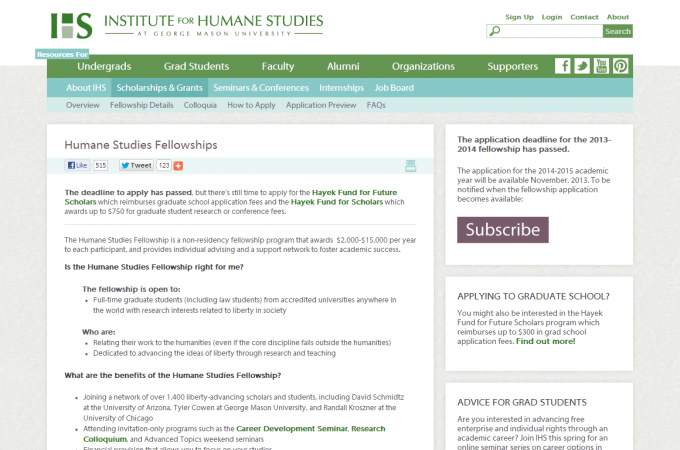This screenshot has height=450, width=680.
Task: Select the Grad Students menu
Action: coord(196,66)
